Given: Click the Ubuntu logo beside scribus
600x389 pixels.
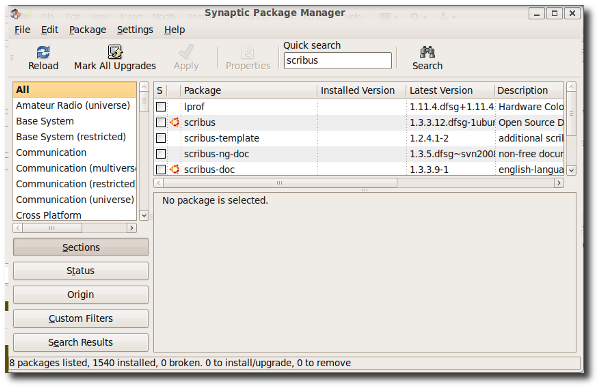Looking at the screenshot, I should tap(174, 122).
